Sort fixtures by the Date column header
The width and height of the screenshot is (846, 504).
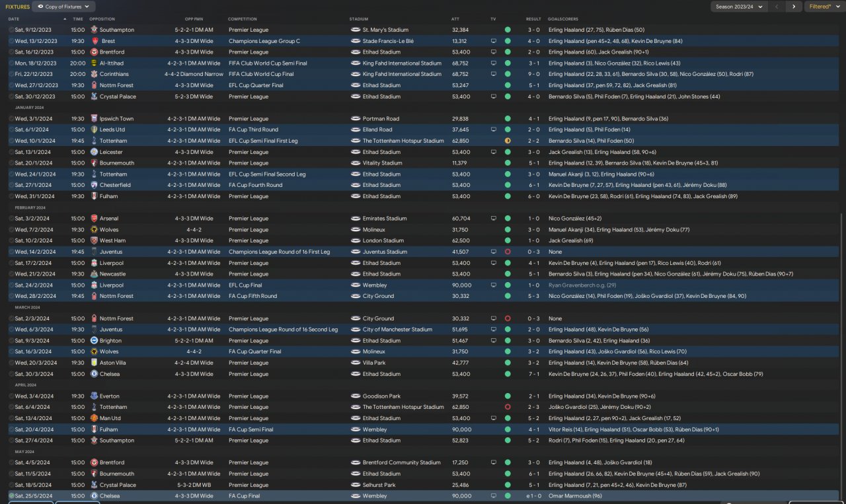point(14,19)
